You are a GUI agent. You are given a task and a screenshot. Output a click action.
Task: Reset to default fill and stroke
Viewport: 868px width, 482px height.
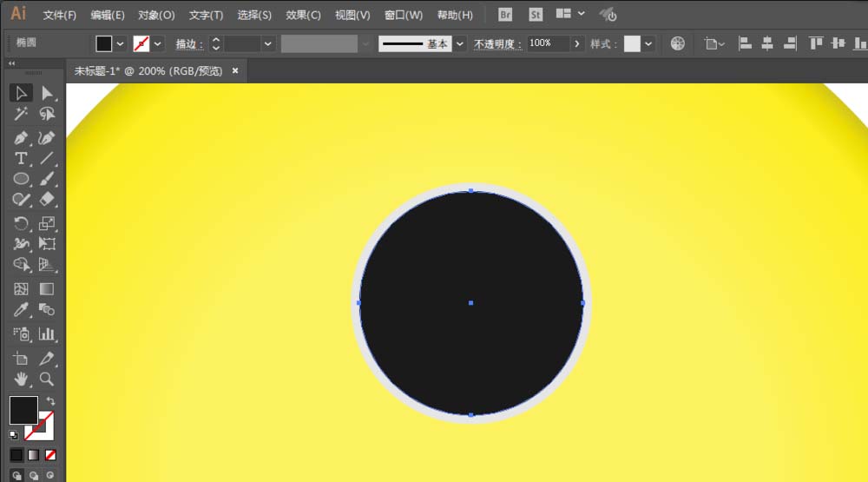14,435
